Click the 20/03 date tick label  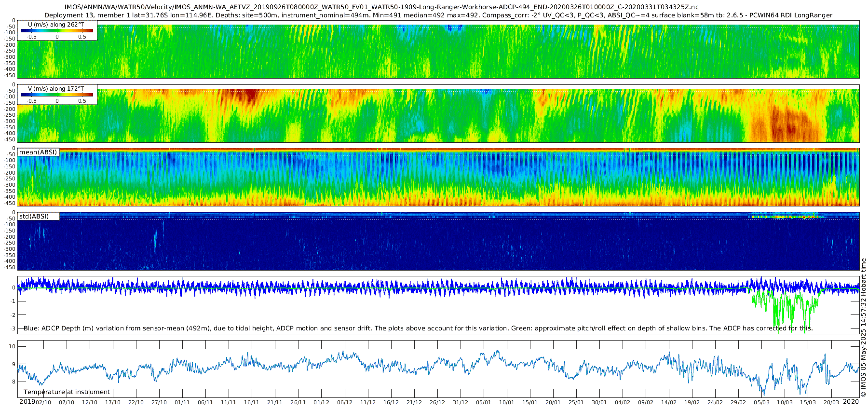831,402
